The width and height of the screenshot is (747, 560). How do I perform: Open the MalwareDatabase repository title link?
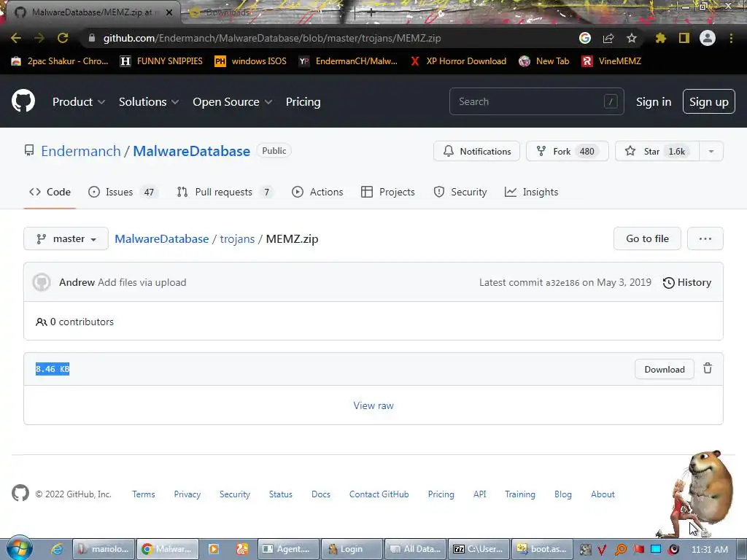pos(191,151)
